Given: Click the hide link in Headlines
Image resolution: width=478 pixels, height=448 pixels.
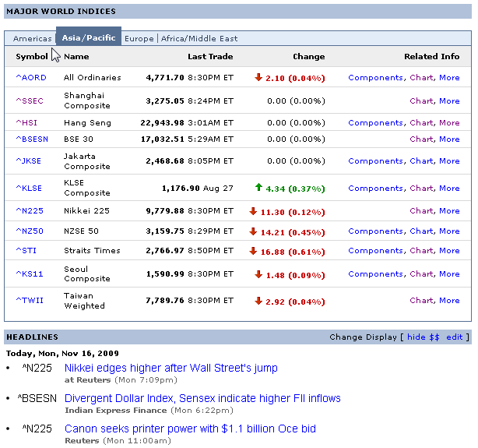Looking at the screenshot, I should (416, 337).
